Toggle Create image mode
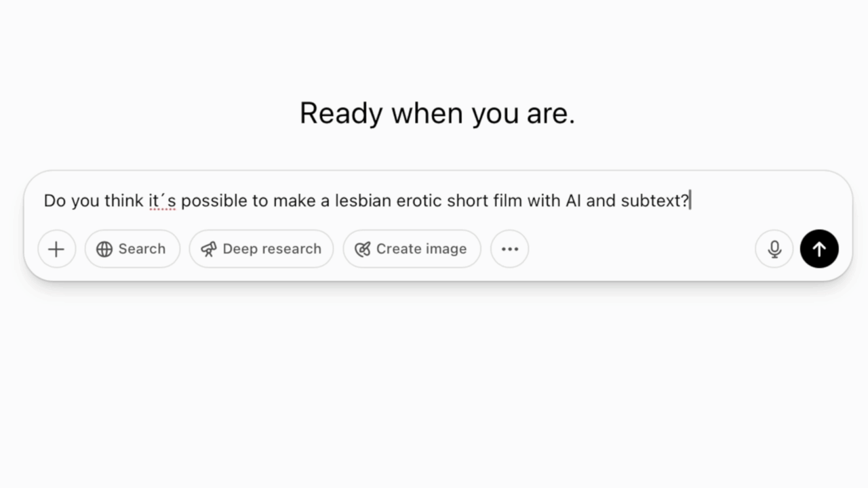 click(x=412, y=249)
